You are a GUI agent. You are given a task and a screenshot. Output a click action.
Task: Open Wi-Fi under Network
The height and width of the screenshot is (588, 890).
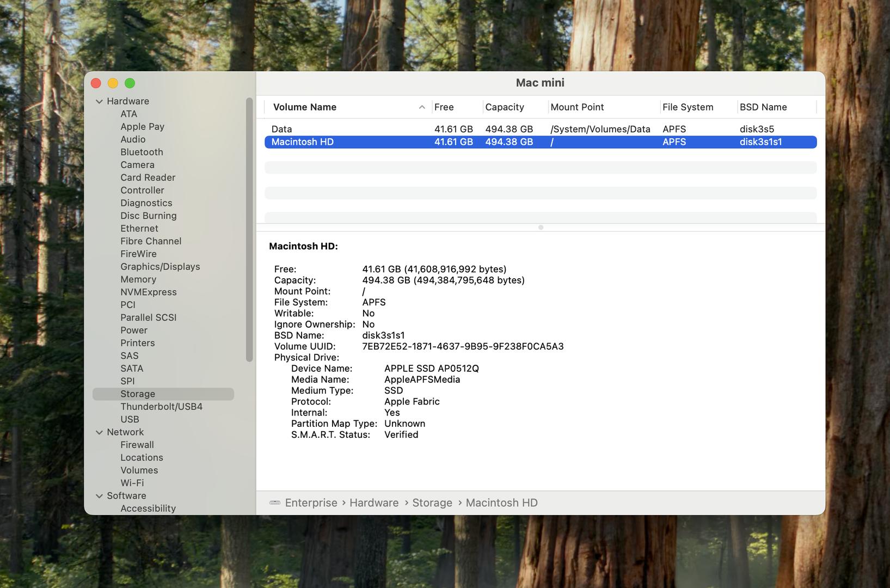[132, 483]
